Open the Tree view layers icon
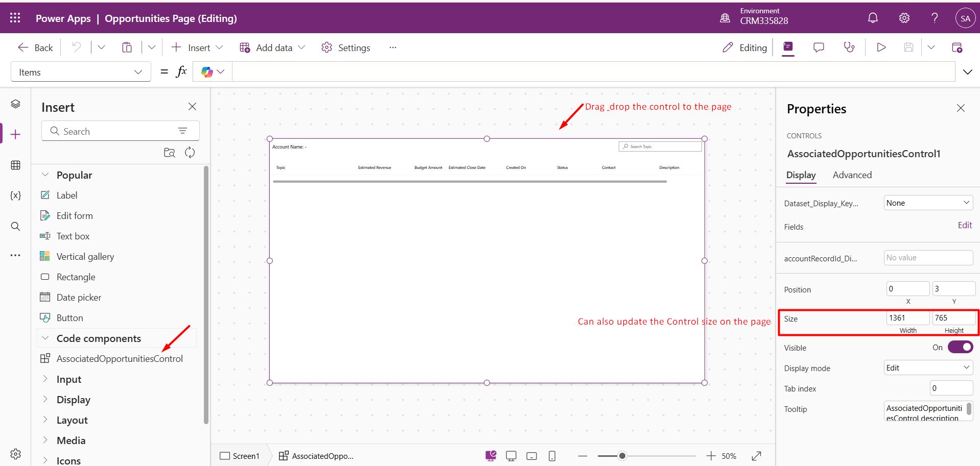Screen dimensions: 980x466 15,104
